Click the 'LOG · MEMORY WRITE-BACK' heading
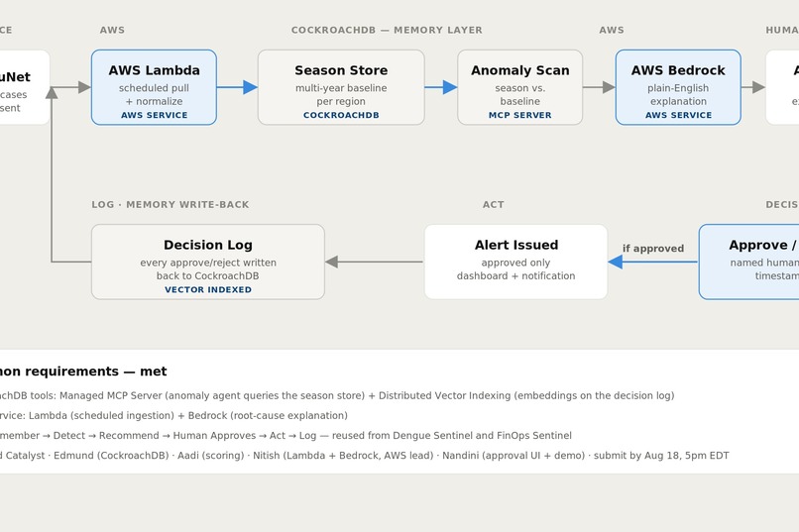The width and height of the screenshot is (799, 532). [171, 205]
